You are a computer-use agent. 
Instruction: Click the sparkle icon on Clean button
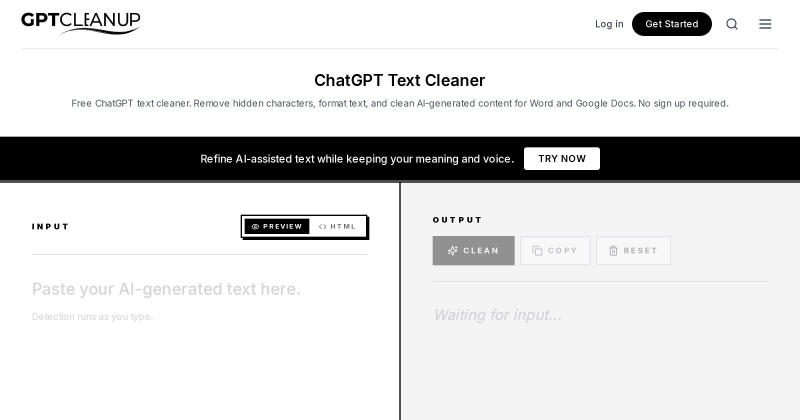[453, 251]
